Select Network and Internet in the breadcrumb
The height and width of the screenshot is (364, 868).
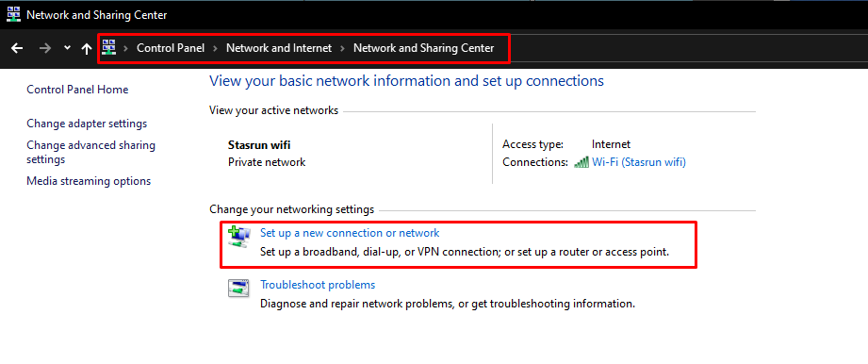click(279, 48)
